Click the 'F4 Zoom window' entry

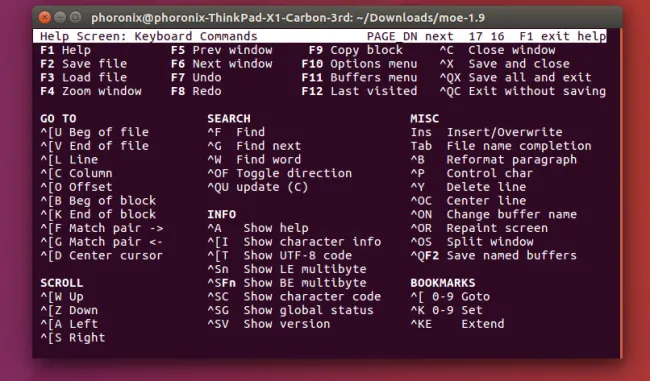[x=91, y=91]
